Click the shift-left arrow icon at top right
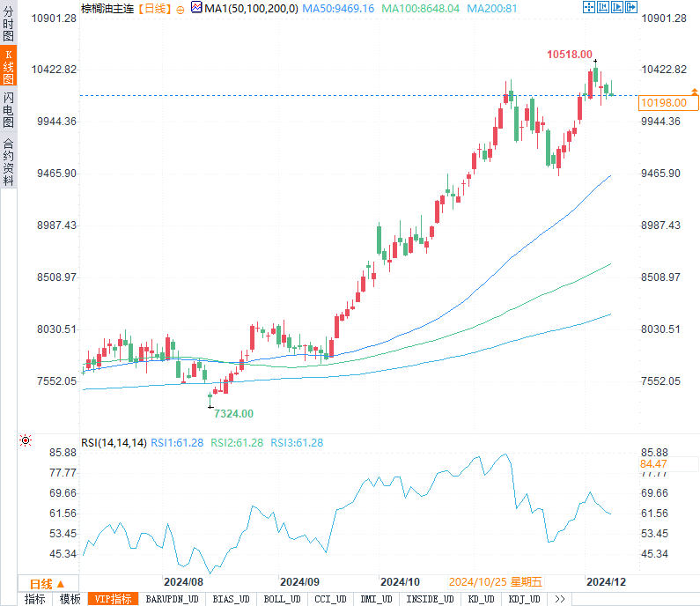700x606 pixels. point(601,7)
